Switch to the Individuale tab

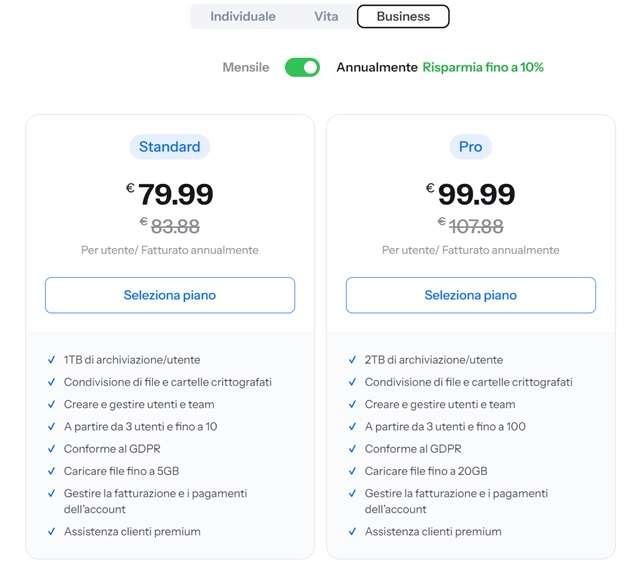point(243,16)
